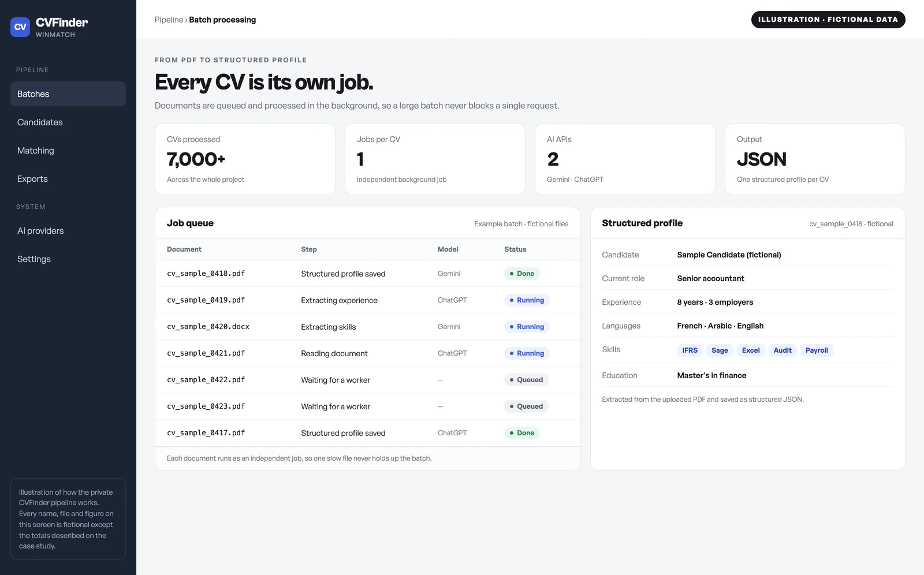
Task: Click Done status of cv_sample_0417.pdf
Action: [x=522, y=433]
